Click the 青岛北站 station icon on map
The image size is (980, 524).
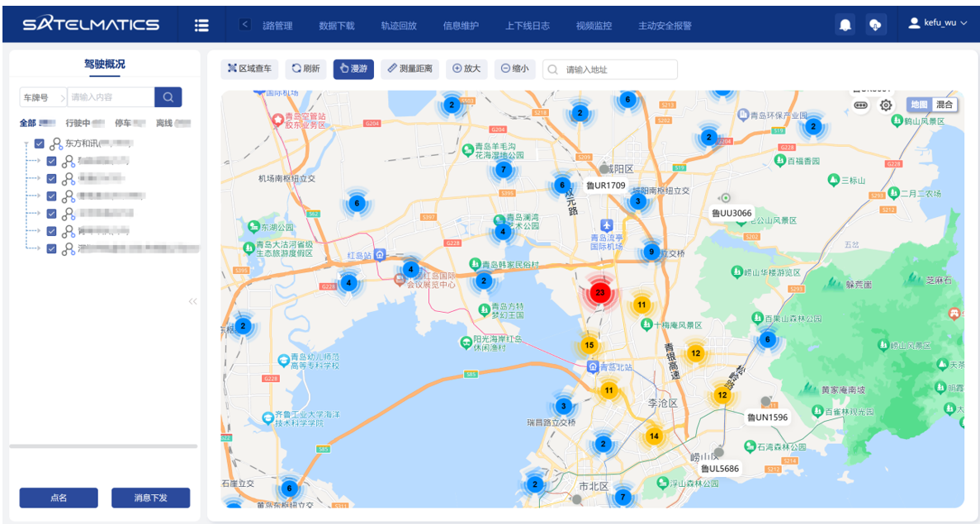(593, 366)
